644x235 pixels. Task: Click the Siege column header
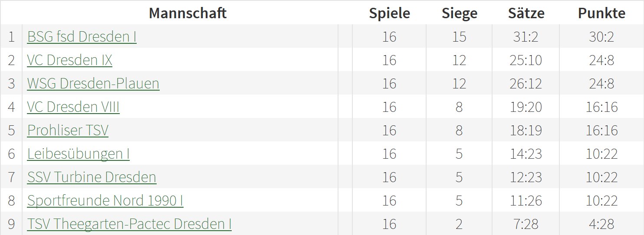459,13
